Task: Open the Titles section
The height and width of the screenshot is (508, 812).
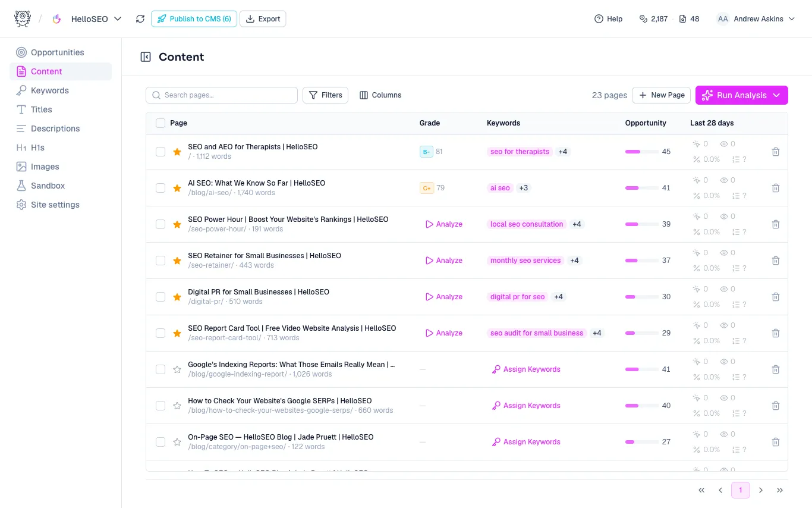Action: tap(61, 109)
